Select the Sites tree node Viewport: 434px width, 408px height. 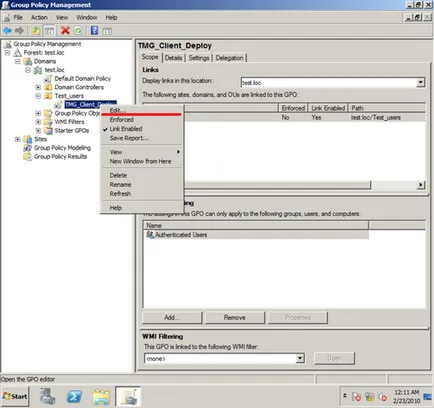pyautogui.click(x=40, y=139)
